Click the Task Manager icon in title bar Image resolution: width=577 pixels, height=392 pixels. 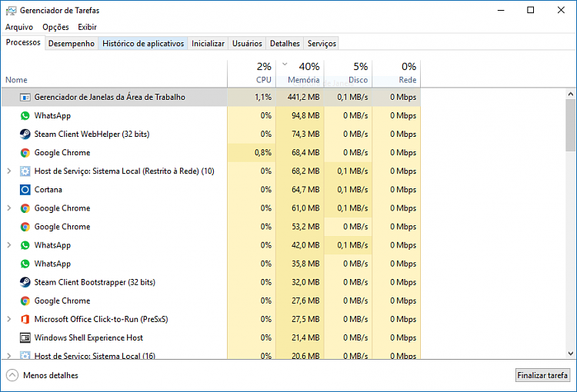(11, 11)
